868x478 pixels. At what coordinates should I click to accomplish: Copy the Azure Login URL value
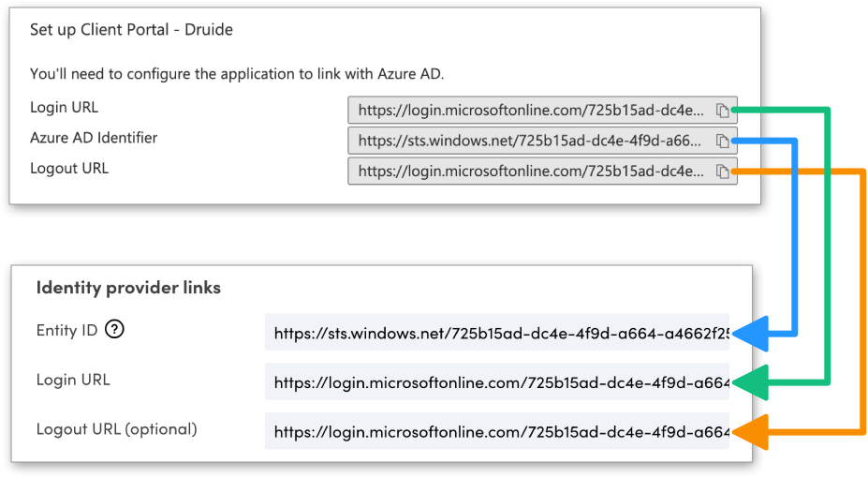[722, 111]
